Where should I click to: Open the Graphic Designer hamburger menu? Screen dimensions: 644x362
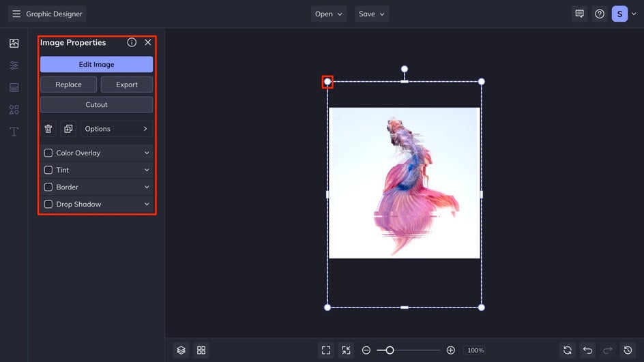(x=16, y=14)
